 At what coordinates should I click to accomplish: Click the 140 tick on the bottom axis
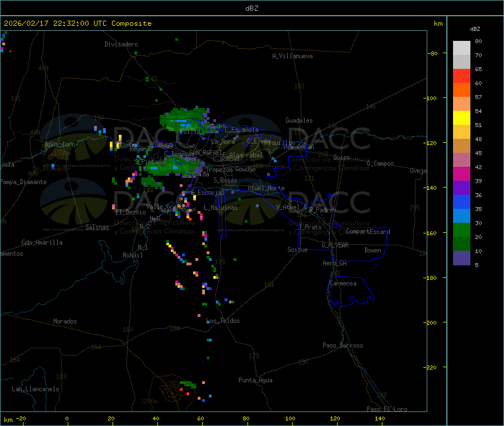coord(380,418)
